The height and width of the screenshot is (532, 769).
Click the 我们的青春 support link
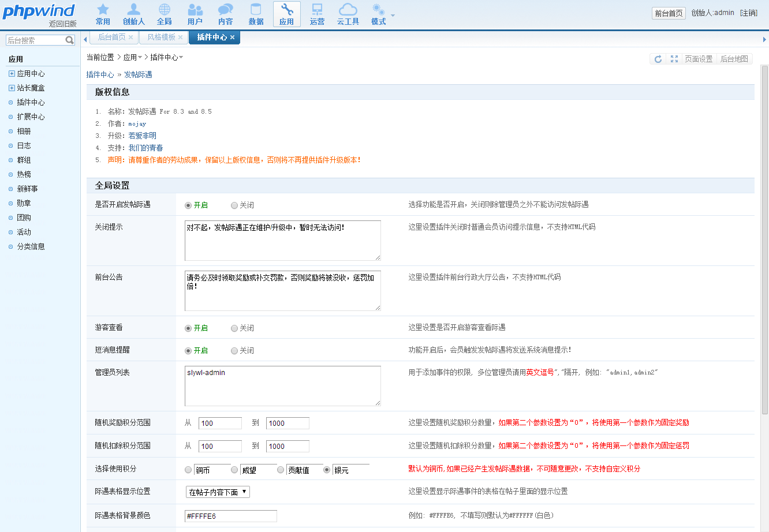pos(145,148)
